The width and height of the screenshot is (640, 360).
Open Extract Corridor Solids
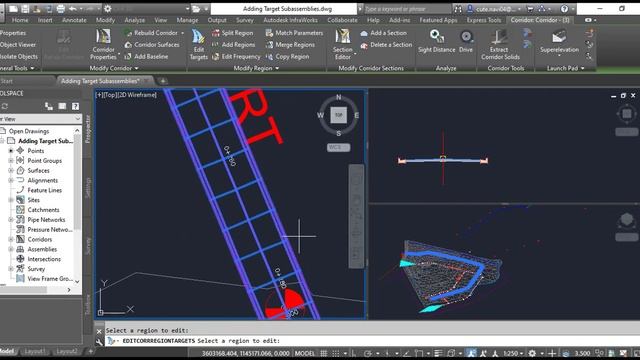500,44
